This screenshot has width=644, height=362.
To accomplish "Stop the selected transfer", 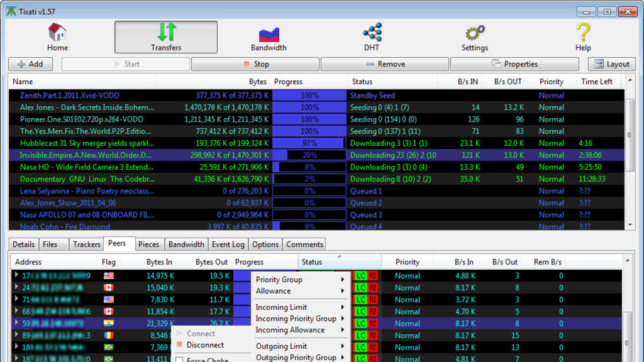I will pyautogui.click(x=255, y=64).
